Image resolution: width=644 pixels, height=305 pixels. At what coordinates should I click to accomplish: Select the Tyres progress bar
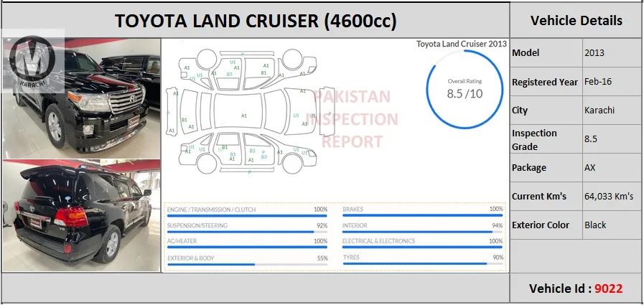(x=423, y=263)
